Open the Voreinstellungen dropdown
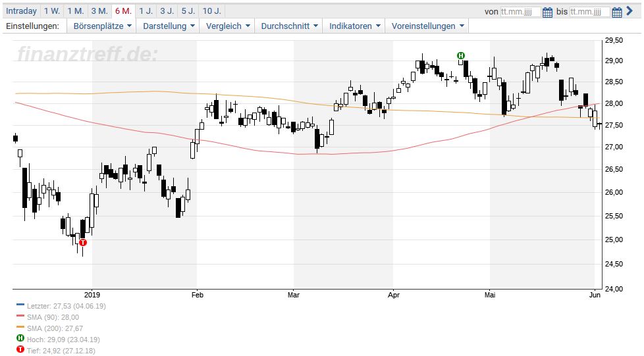Image resolution: width=644 pixels, height=356 pixels. 427,26
